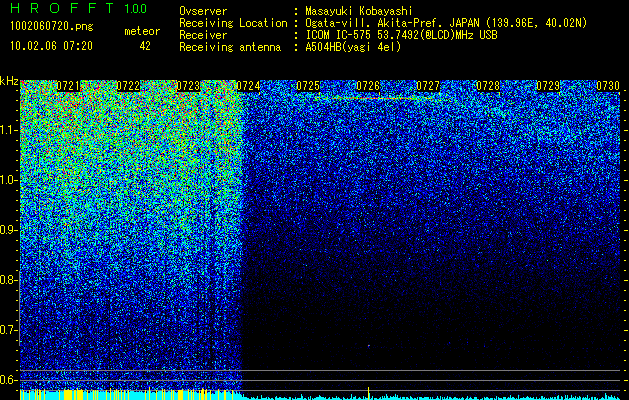629x400 pixels.
Task: Click the kHz axis unit label
Action: [9, 81]
